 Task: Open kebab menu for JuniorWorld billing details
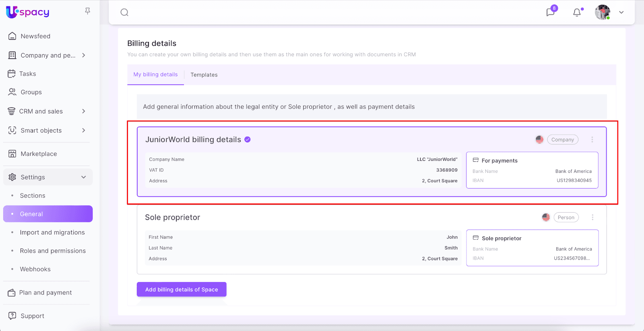pyautogui.click(x=592, y=140)
